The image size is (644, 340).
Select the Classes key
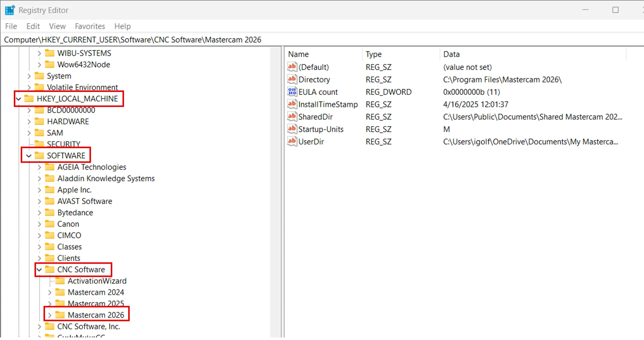pos(69,247)
